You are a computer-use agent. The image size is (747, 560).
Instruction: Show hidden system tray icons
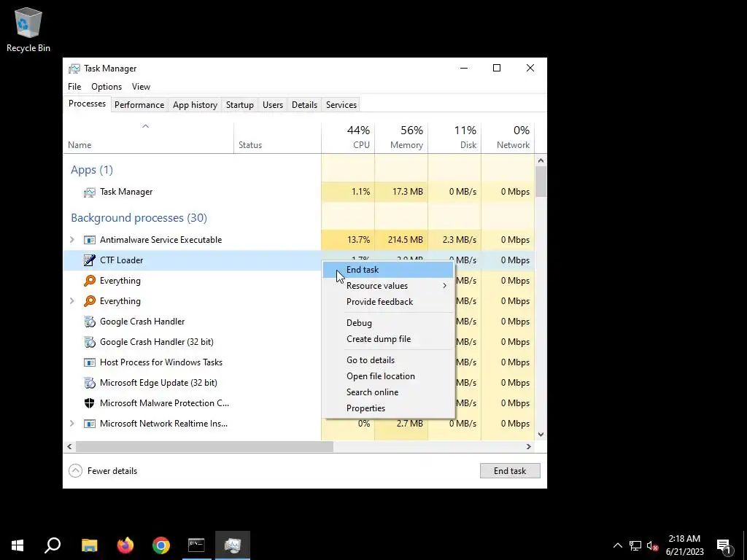tap(617, 545)
